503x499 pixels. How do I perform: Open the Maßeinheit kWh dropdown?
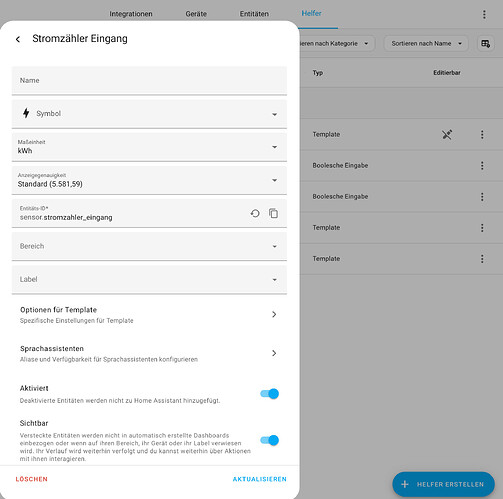click(x=149, y=147)
